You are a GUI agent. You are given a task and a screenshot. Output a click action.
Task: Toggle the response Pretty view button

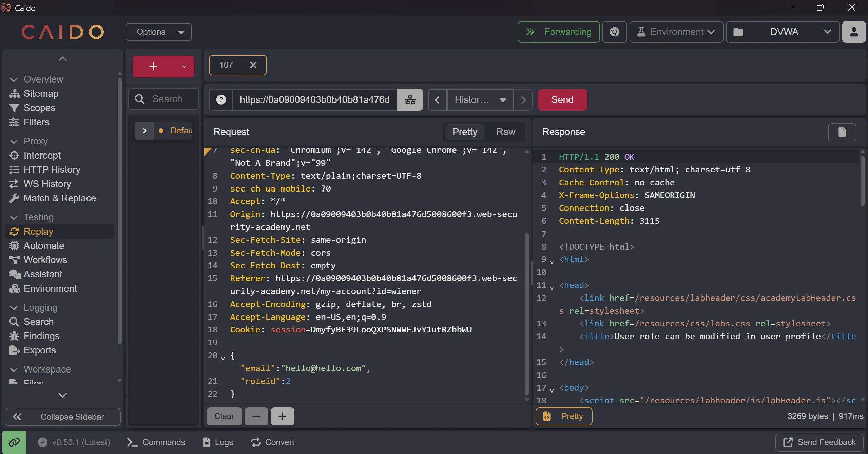pos(564,416)
